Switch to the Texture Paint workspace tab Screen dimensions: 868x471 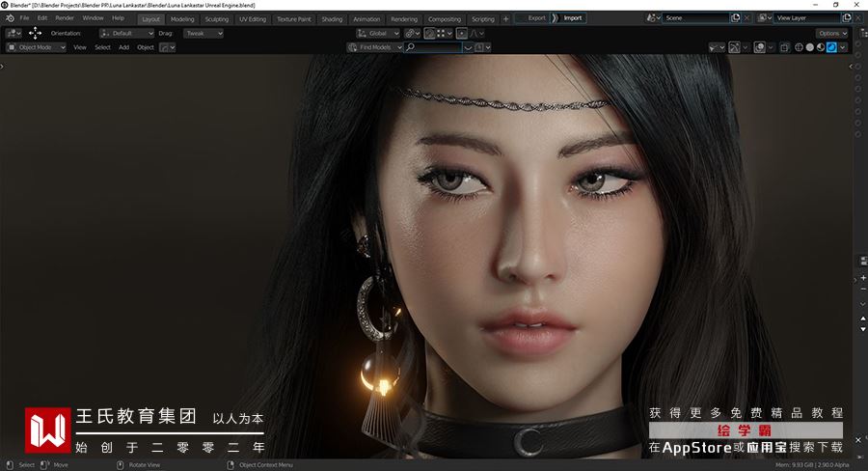pos(294,19)
